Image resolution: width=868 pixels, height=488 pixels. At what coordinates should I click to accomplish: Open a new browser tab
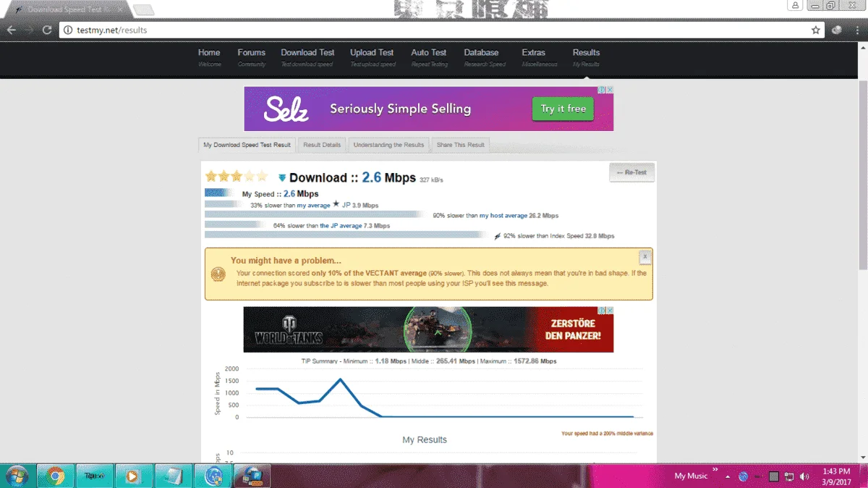144,9
